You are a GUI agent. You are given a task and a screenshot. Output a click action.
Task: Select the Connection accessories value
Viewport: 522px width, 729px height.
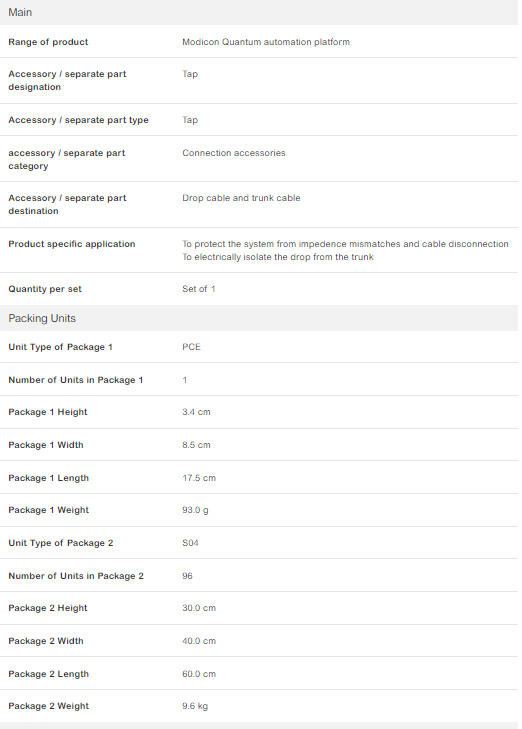coord(234,153)
